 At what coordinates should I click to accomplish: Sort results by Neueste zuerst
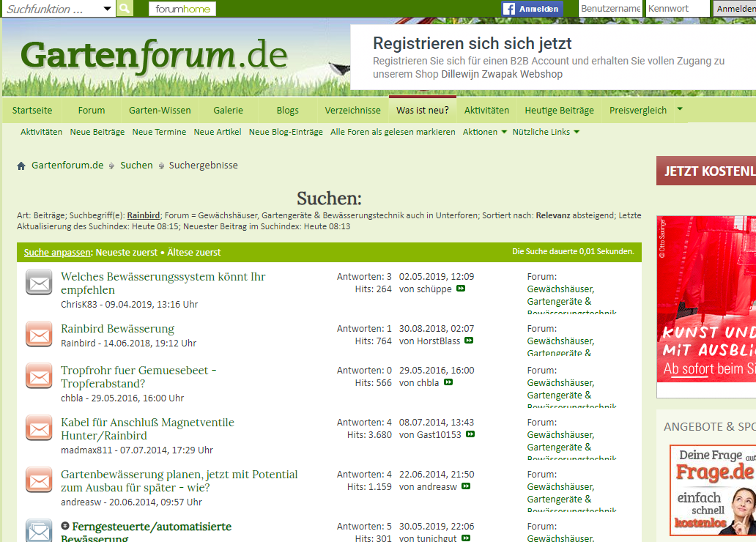pyautogui.click(x=126, y=252)
